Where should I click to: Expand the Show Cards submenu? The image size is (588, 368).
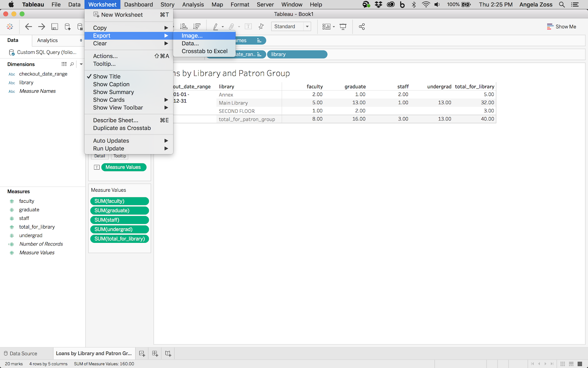[129, 100]
